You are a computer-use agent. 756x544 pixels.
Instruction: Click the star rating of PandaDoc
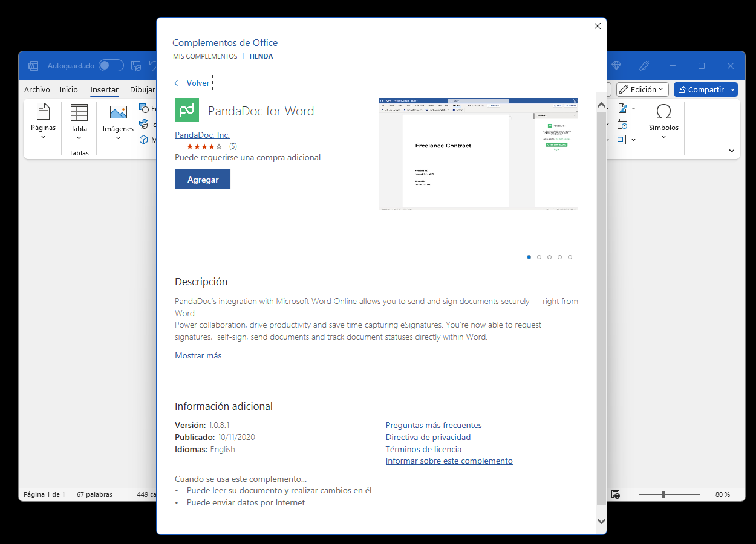click(x=204, y=146)
